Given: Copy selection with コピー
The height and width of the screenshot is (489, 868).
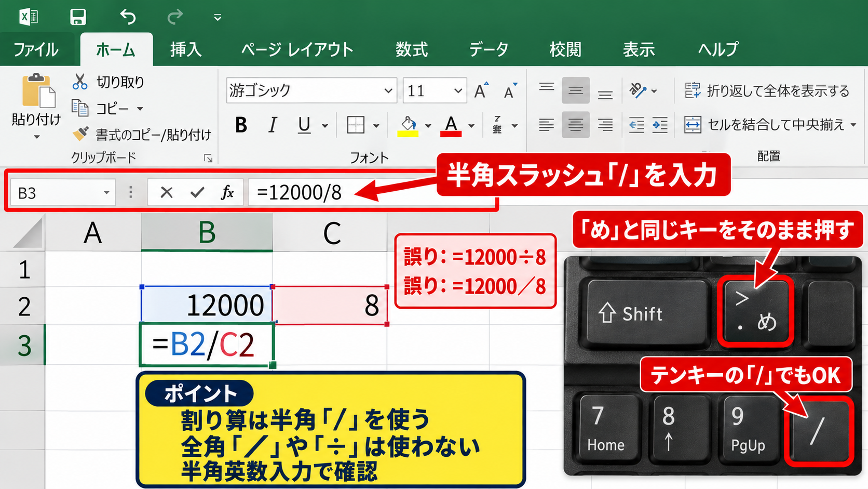Looking at the screenshot, I should pyautogui.click(x=100, y=108).
